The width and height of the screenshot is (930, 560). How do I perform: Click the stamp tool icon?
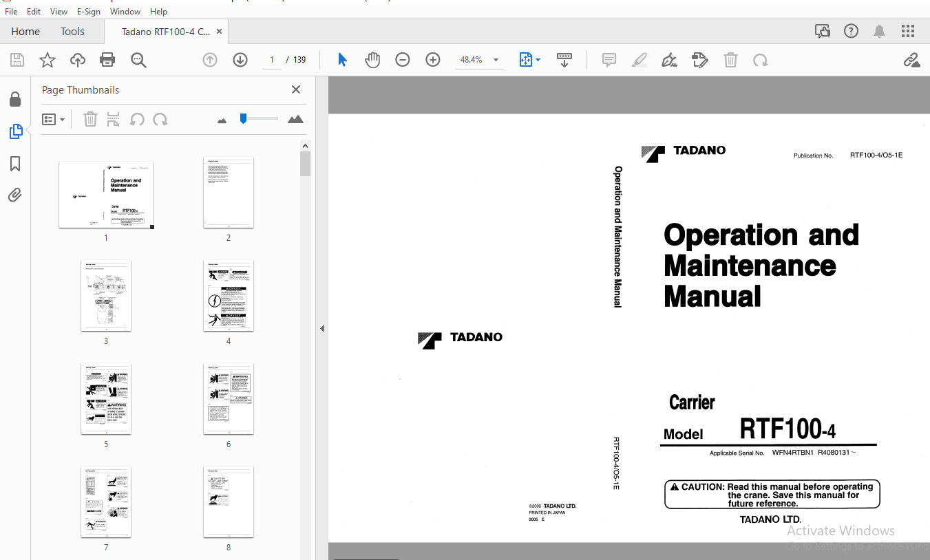pyautogui.click(x=700, y=60)
